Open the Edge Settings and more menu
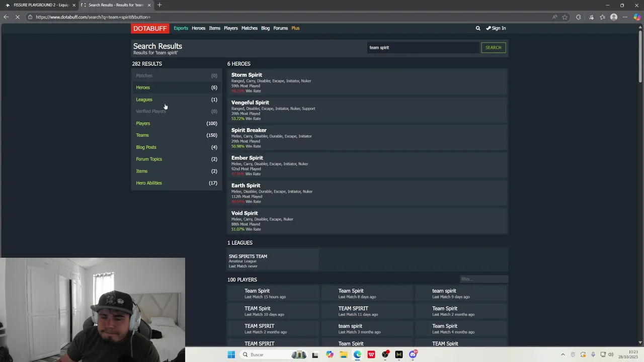The width and height of the screenshot is (644, 362). 625,17
